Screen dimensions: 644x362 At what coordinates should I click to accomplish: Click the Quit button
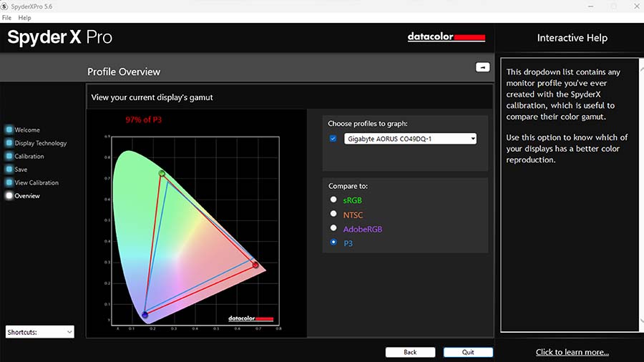pos(468,352)
